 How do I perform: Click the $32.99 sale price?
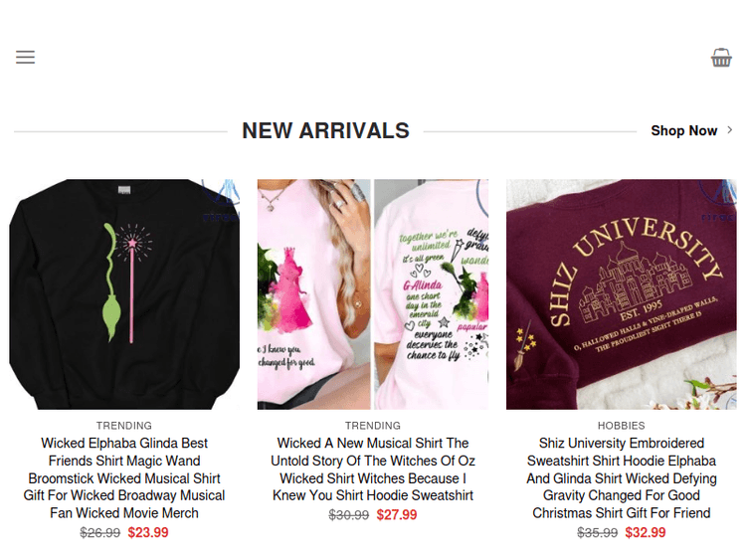pyautogui.click(x=646, y=532)
